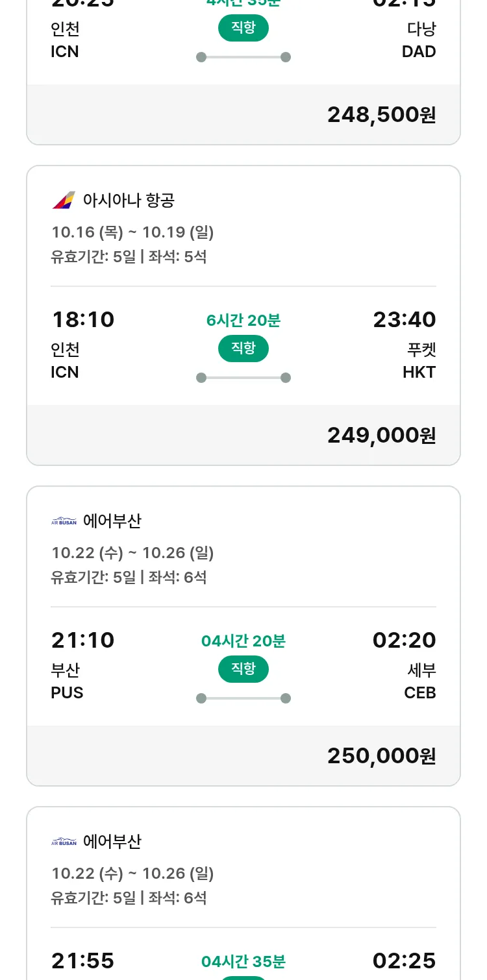Tap the 18:10 Incheon departure time
This screenshot has height=980, width=487.
(82, 320)
